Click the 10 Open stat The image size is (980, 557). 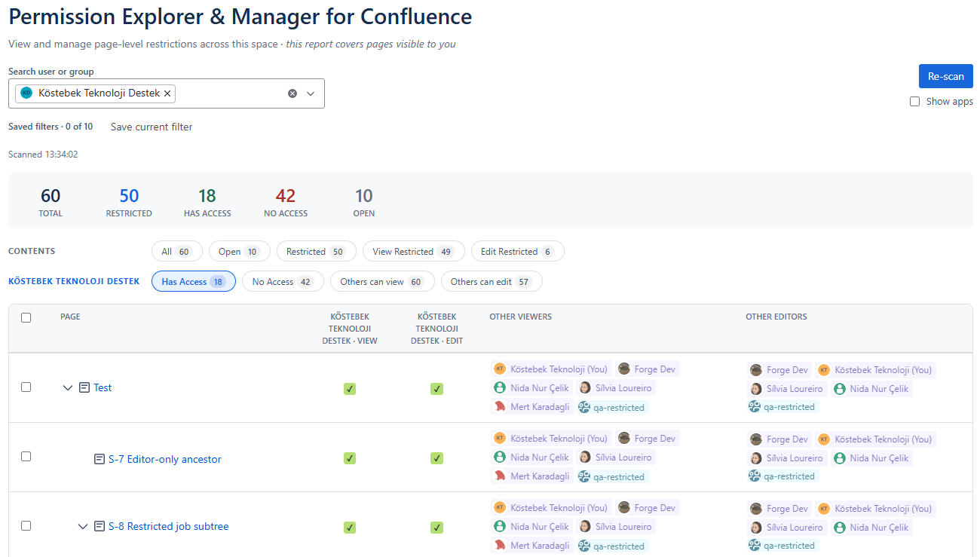pyautogui.click(x=363, y=203)
